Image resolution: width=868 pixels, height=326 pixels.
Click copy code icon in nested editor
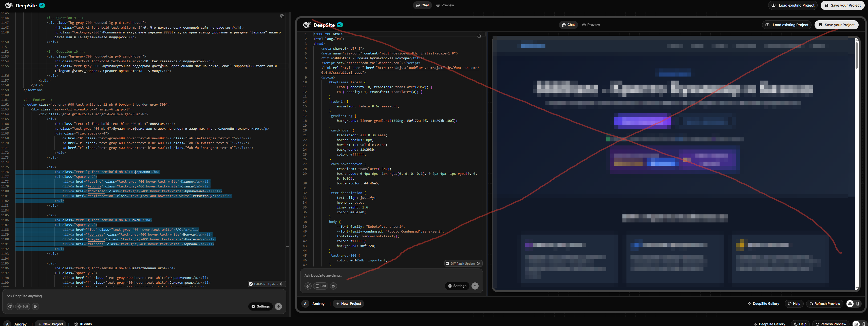coord(479,36)
